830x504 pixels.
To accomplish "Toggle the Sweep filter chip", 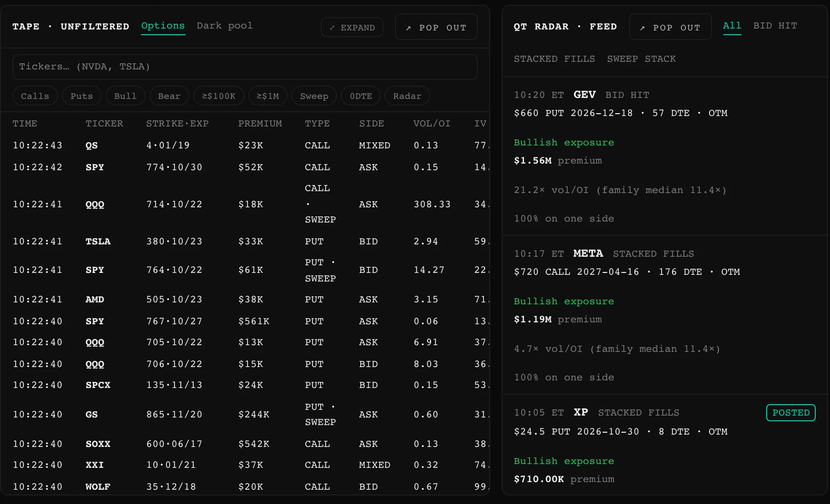I will (x=314, y=96).
